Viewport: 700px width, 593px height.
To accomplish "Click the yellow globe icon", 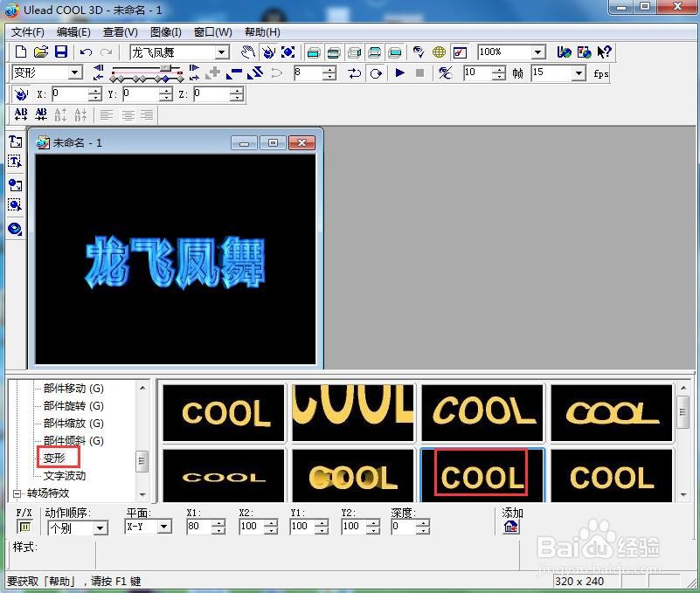I will 439,52.
